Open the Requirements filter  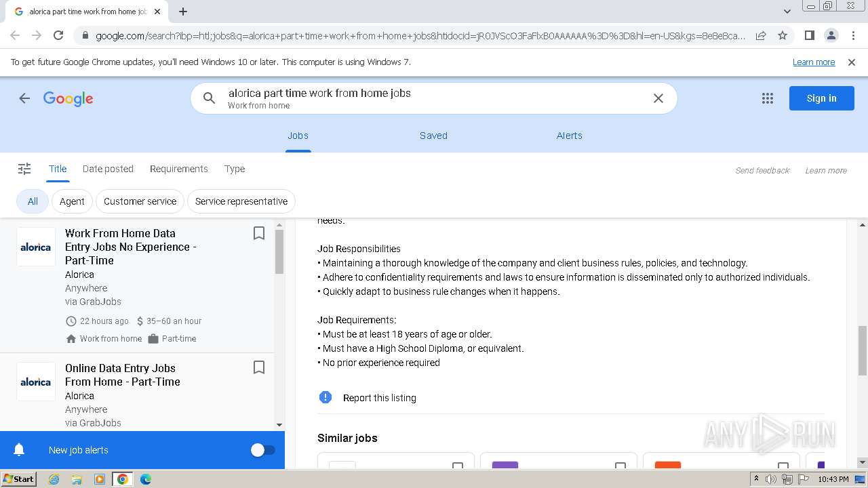click(179, 169)
